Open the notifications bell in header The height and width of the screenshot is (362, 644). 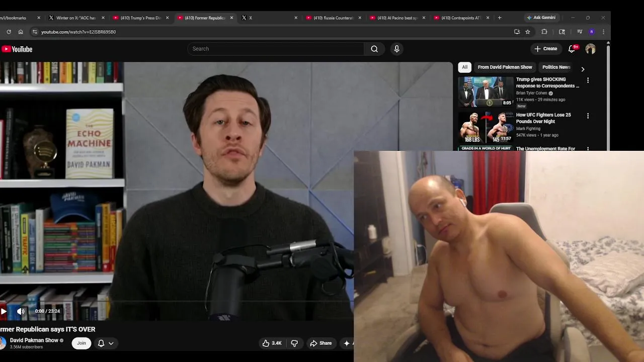pyautogui.click(x=572, y=49)
